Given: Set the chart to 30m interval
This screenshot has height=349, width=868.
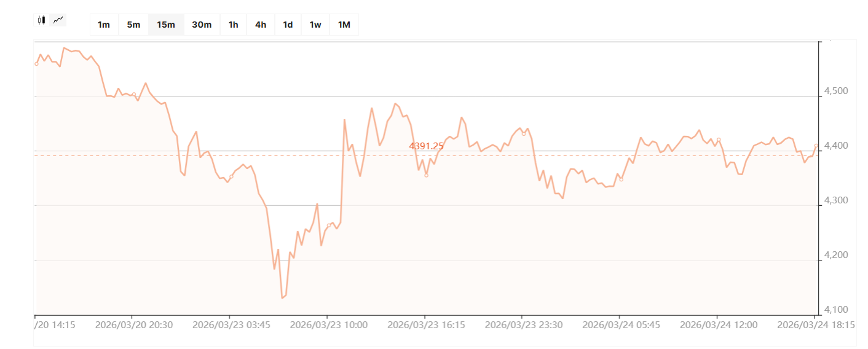Looking at the screenshot, I should point(202,25).
